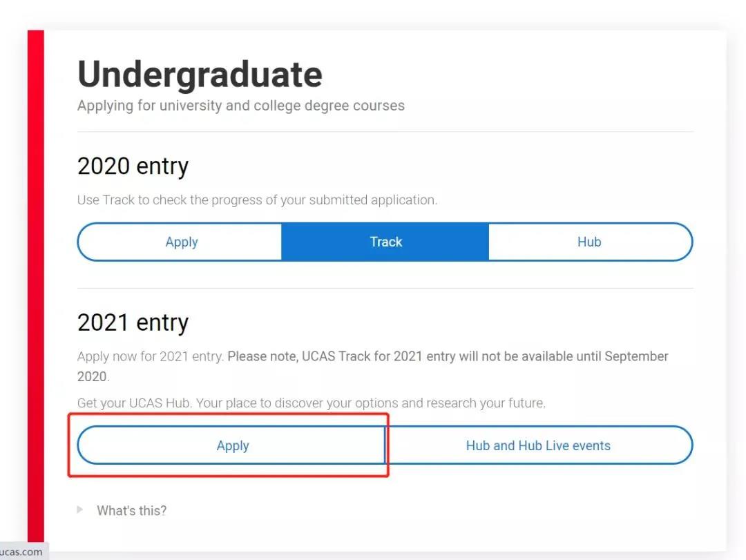Expand the What's this? disclosure triangle
Viewport: 746px width, 560px height.
[x=80, y=510]
